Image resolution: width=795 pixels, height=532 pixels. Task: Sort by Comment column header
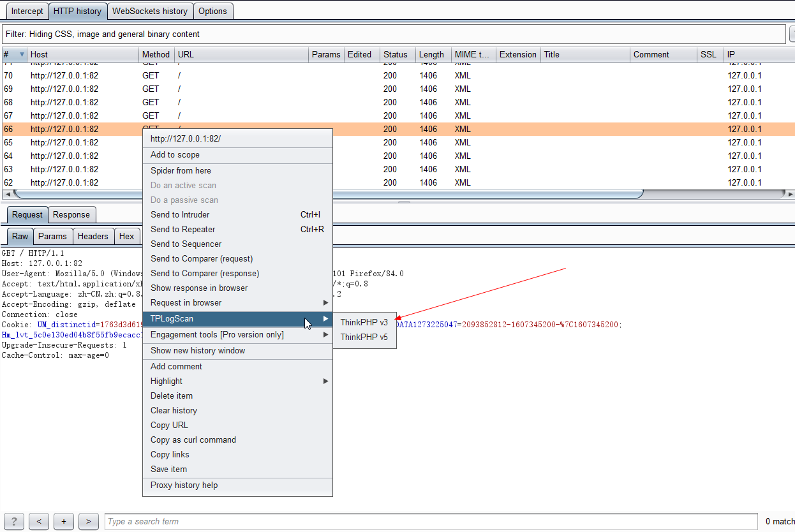664,54
